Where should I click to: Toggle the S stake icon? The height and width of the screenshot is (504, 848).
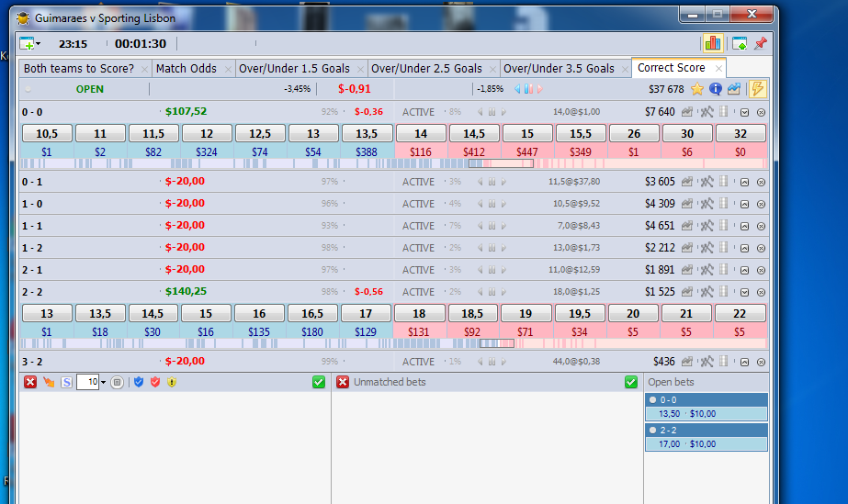66,383
